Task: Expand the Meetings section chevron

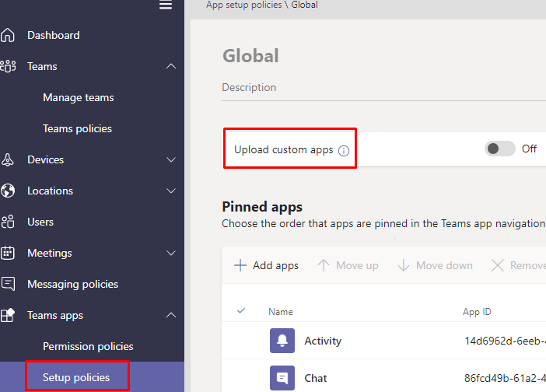Action: 171,253
